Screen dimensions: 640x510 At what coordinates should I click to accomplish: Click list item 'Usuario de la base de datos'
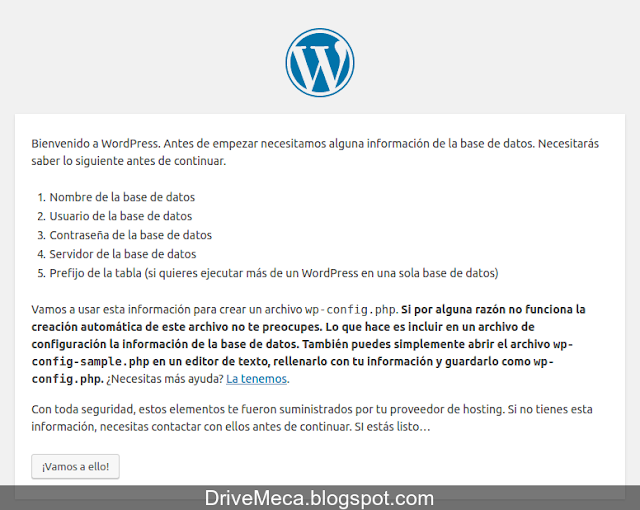tap(121, 216)
